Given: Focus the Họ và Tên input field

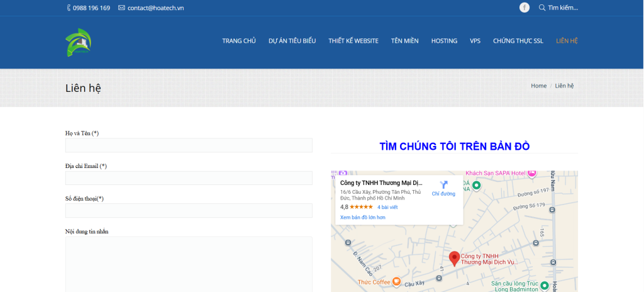Looking at the screenshot, I should tap(189, 145).
